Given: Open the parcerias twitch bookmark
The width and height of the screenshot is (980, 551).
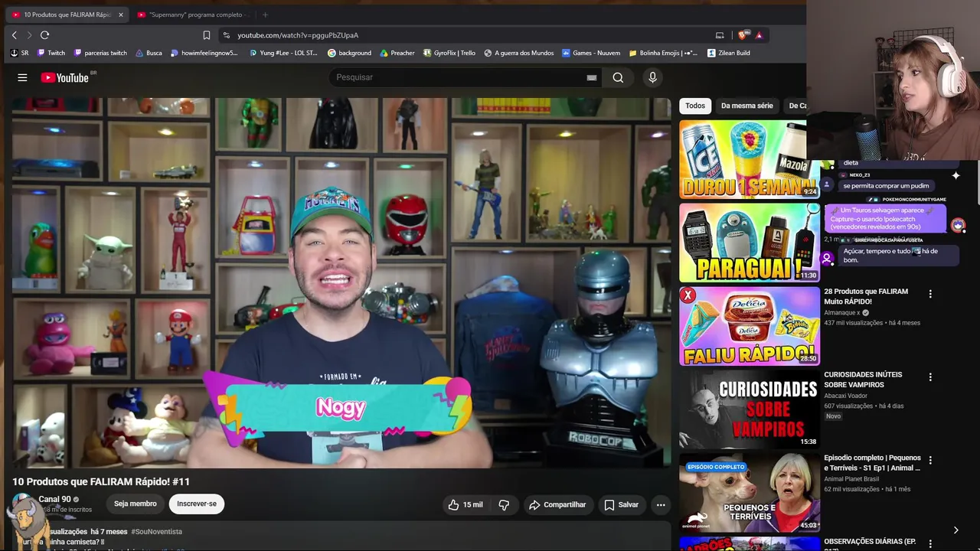Looking at the screenshot, I should click(100, 53).
